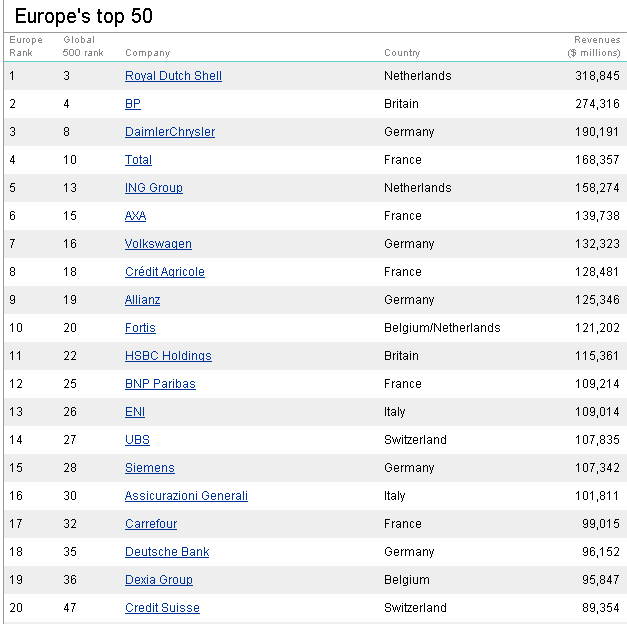This screenshot has height=624, width=627.
Task: Click the Credit Suisse link
Action: coord(162,608)
